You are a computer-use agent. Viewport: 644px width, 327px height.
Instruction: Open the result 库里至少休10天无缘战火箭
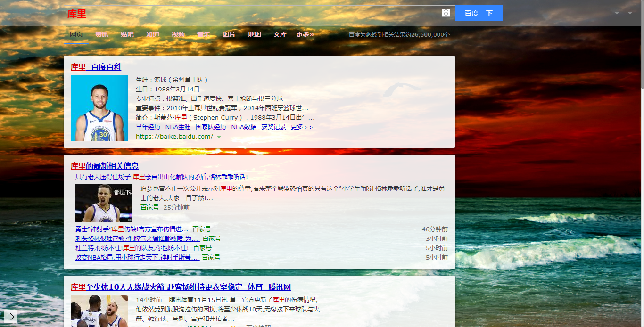tap(181, 287)
